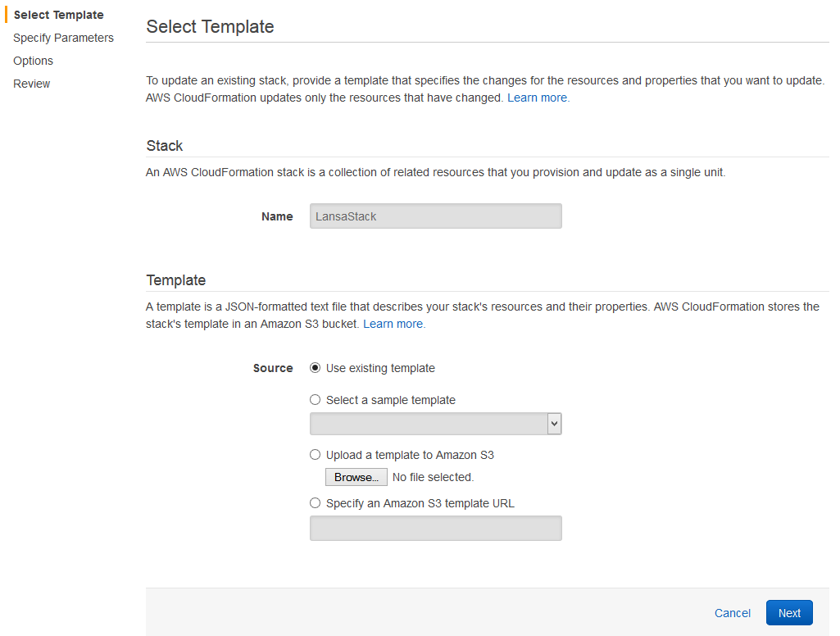The height and width of the screenshot is (636, 840).
Task: Click the Next button
Action: click(x=789, y=613)
